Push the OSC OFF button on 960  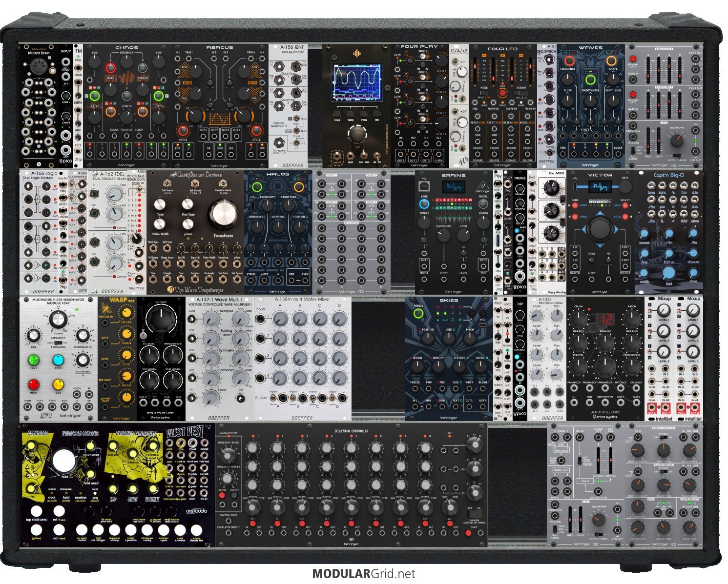[233, 495]
